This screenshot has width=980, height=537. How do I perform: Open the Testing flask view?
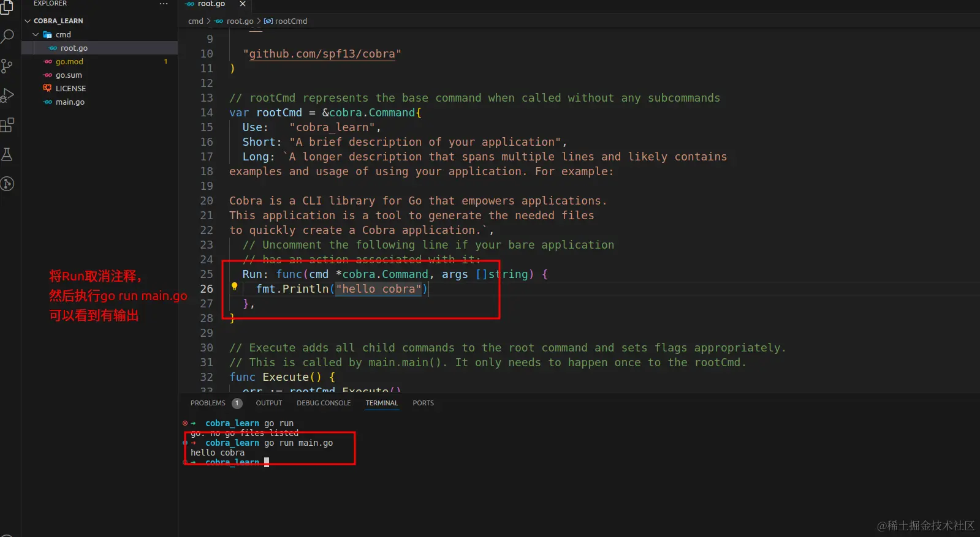click(7, 154)
